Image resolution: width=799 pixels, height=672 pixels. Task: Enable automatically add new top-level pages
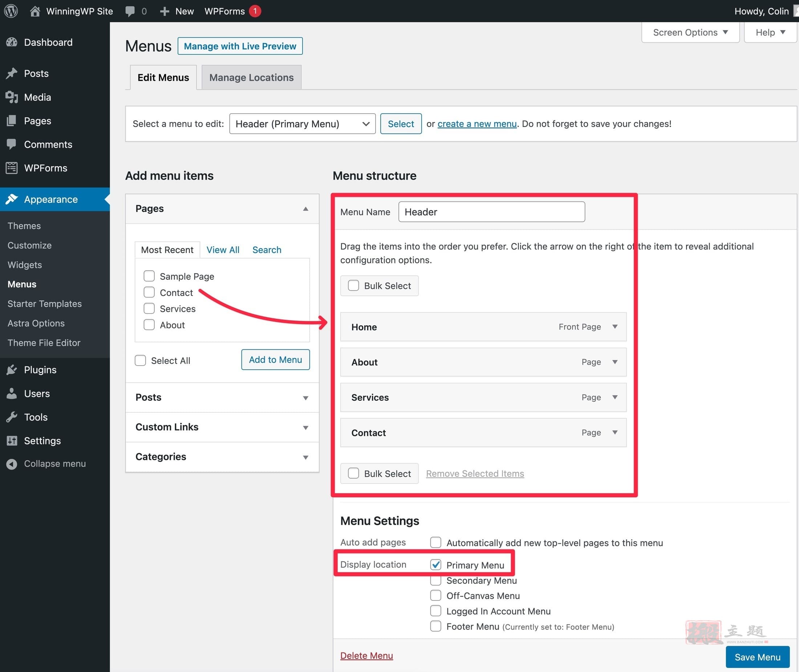(x=435, y=542)
